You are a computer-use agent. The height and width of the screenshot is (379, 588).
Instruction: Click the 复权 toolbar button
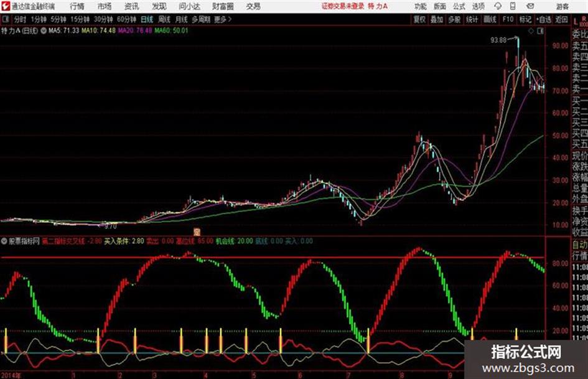pyautogui.click(x=419, y=19)
